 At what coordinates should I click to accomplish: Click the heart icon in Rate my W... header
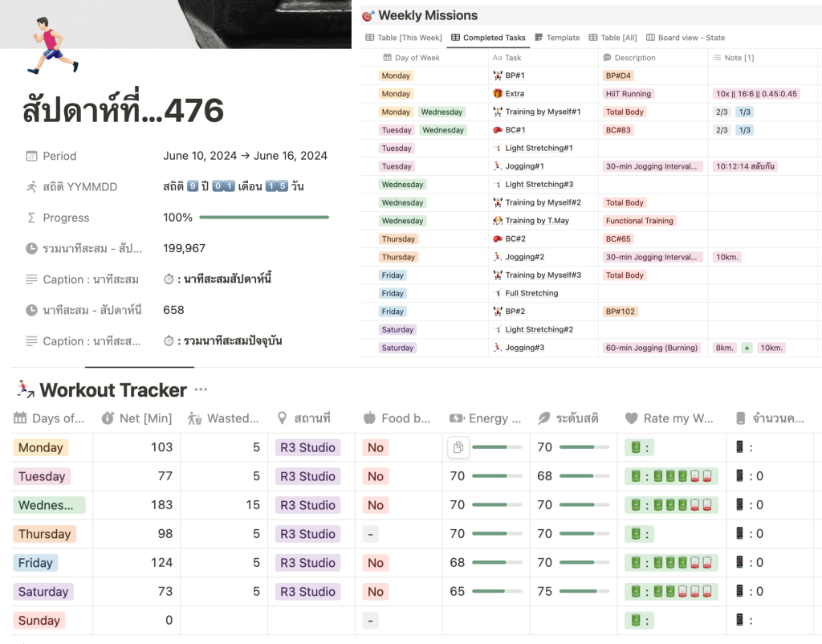tap(632, 418)
